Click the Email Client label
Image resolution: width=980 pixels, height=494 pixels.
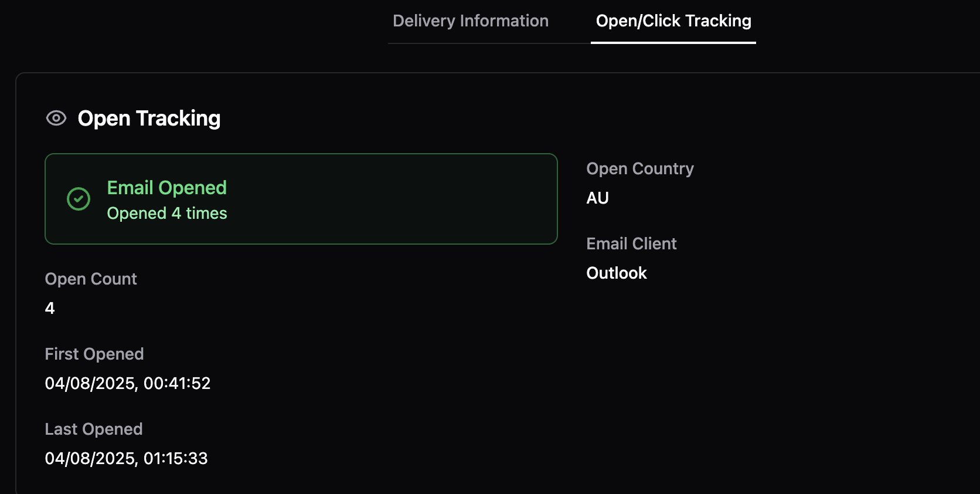point(631,243)
